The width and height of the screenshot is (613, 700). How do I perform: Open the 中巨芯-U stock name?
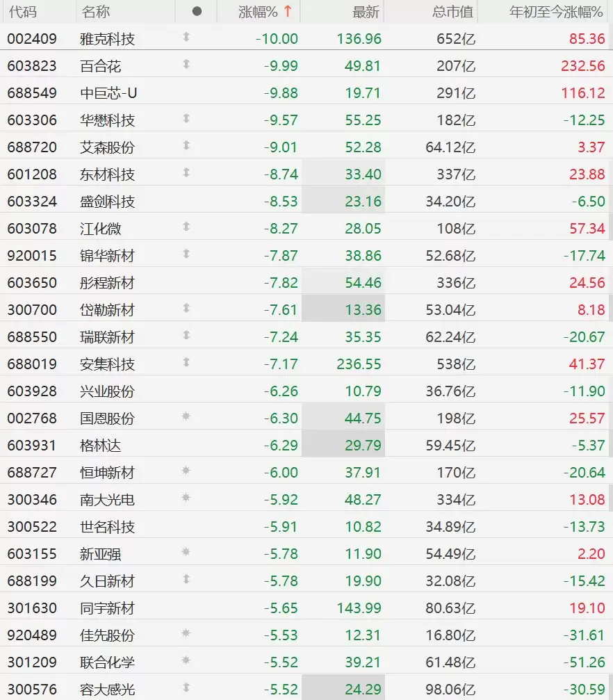(108, 93)
